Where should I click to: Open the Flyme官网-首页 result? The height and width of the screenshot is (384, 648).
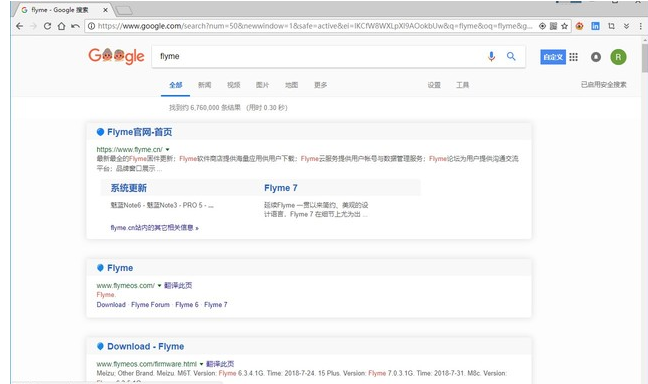click(x=140, y=132)
